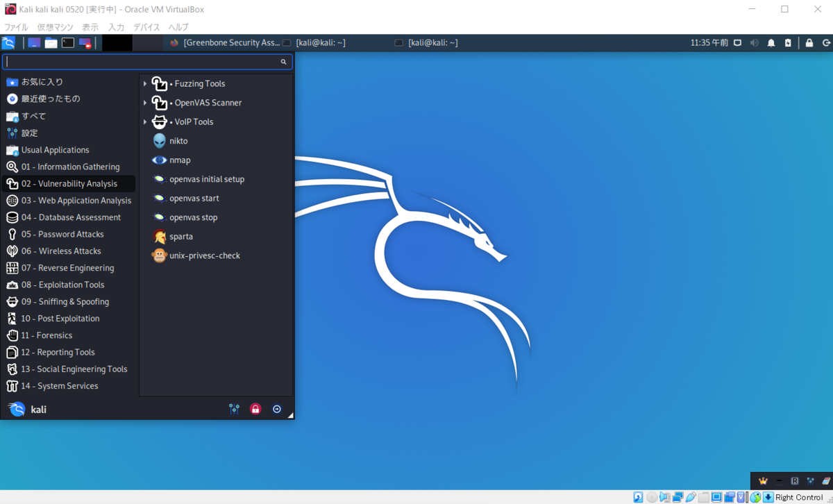Lock the screen with panel padlock icon
The image size is (833, 504).
(809, 42)
